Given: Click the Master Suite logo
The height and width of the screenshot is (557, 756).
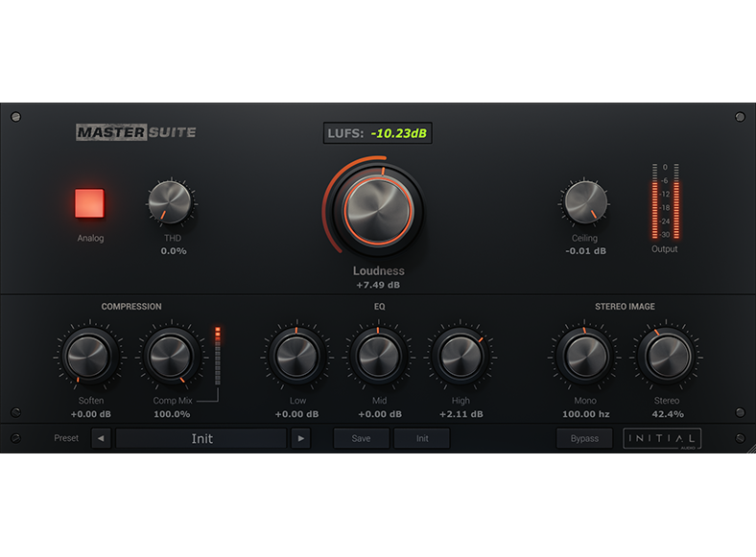Looking at the screenshot, I should [x=136, y=132].
